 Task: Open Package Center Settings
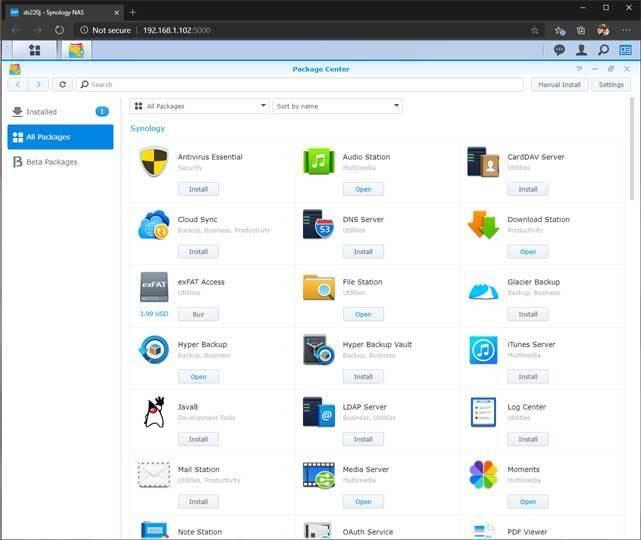[611, 85]
